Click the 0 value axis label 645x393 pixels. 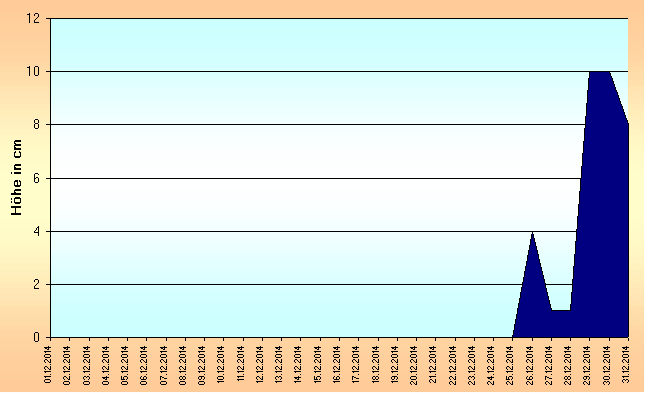[x=37, y=337]
